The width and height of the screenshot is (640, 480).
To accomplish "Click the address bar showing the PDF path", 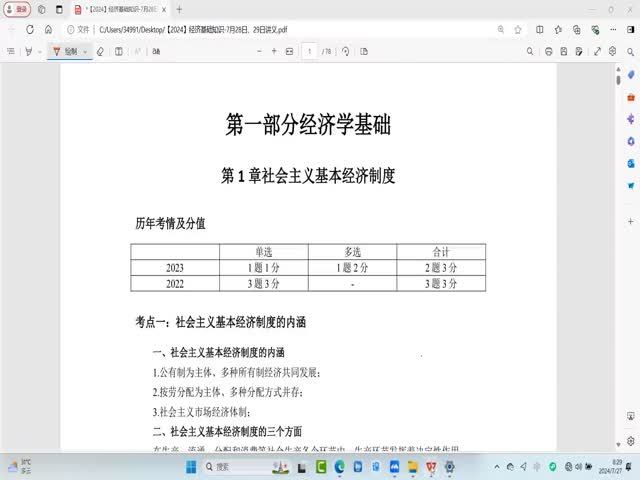I will [x=193, y=29].
